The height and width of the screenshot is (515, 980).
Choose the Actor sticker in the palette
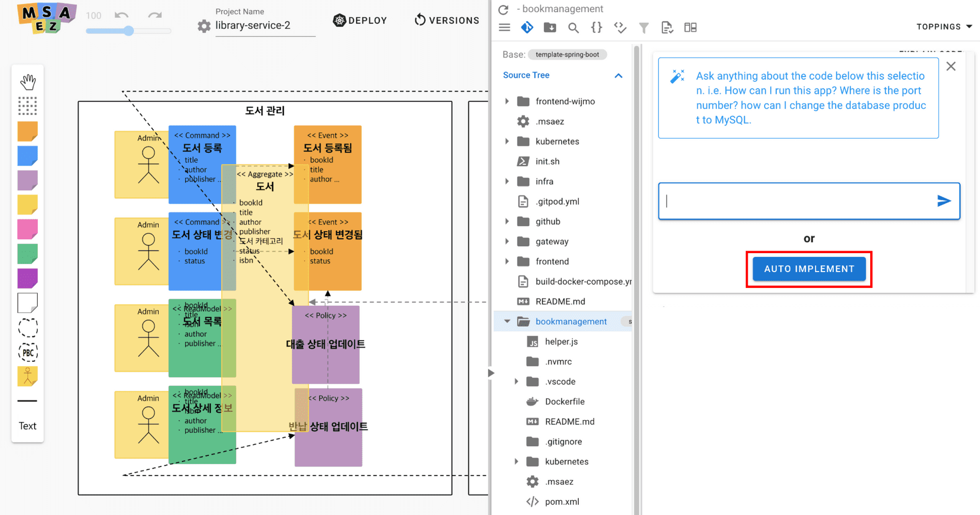click(28, 377)
